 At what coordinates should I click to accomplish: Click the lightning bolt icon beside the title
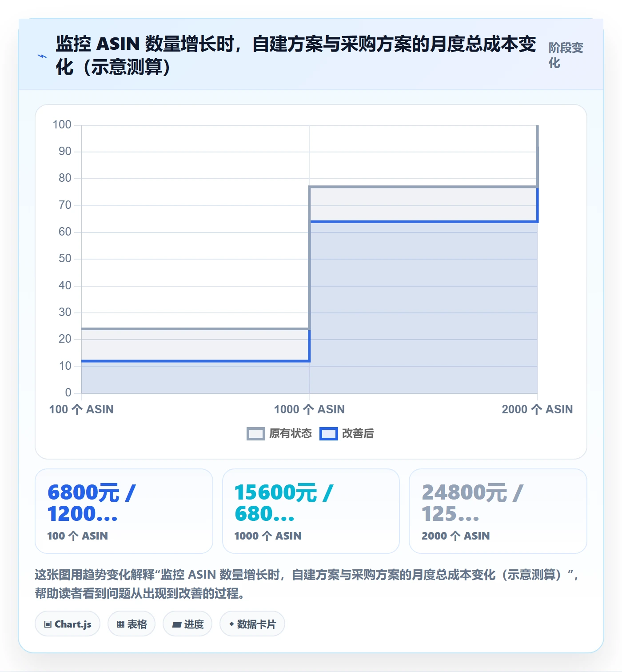[x=42, y=56]
